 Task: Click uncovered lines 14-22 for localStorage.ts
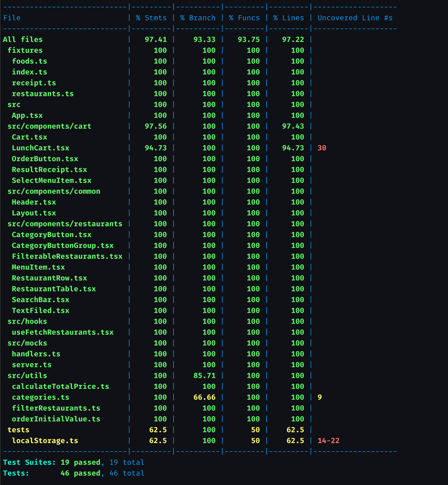point(329,441)
